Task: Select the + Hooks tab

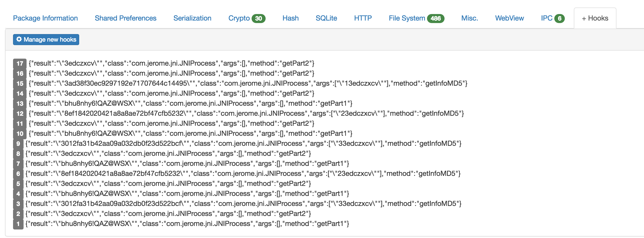Action: pos(595,18)
